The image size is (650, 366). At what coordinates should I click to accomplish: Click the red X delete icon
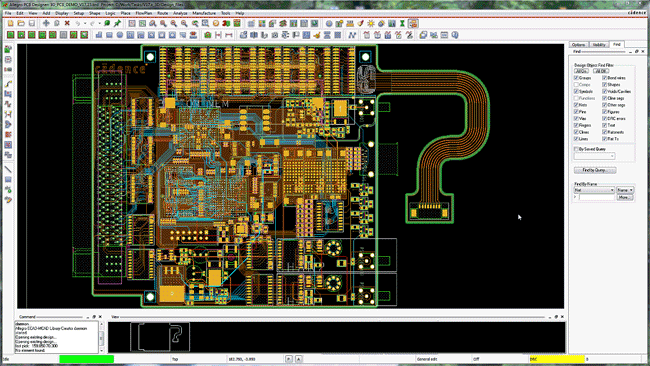tap(67, 24)
